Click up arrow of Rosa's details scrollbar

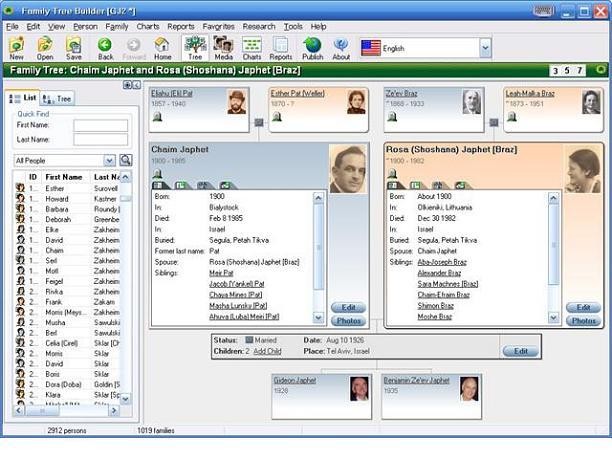(553, 198)
